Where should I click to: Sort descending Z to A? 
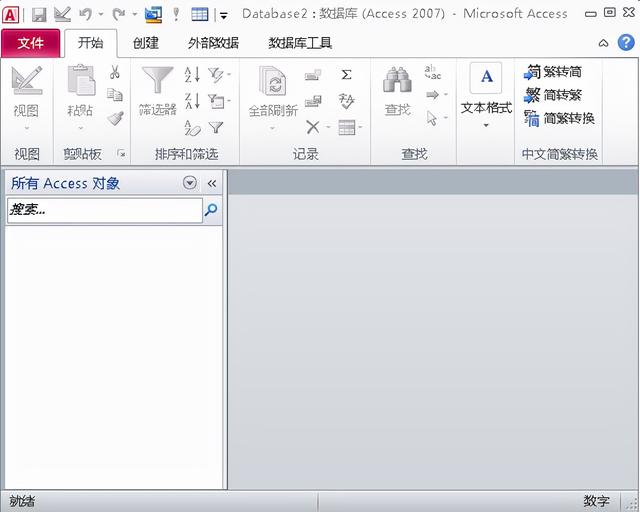[191, 100]
